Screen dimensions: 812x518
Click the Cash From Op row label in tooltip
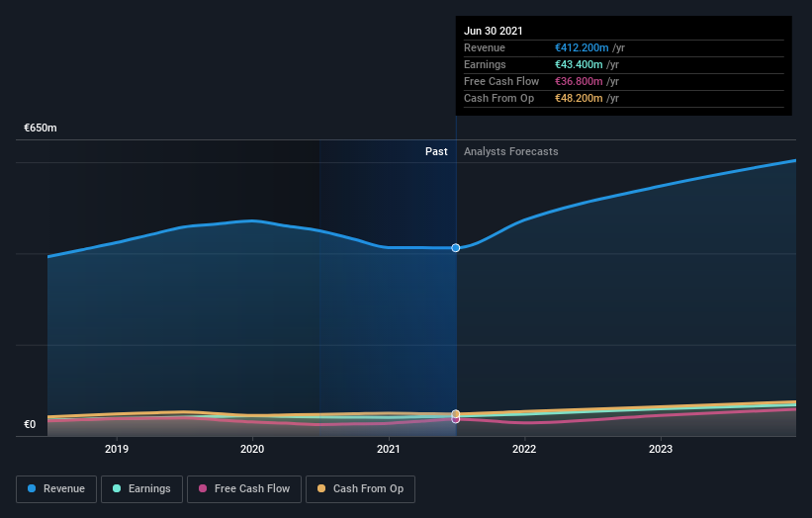(498, 98)
